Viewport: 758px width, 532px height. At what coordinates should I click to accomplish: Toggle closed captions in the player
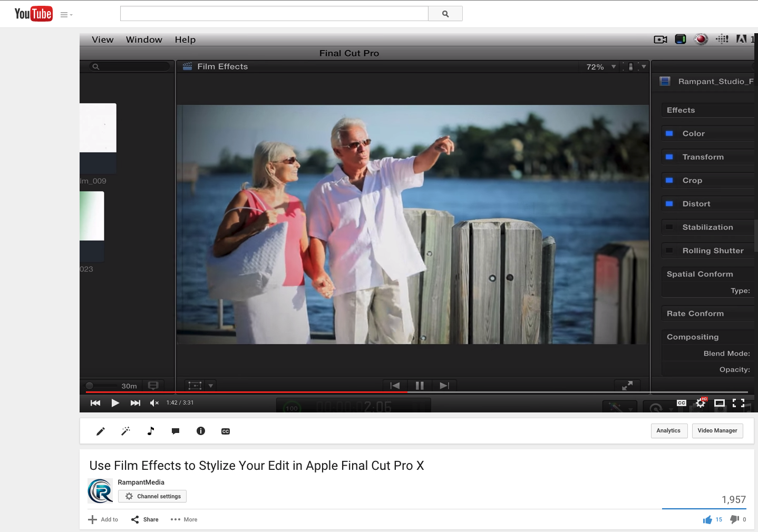682,403
